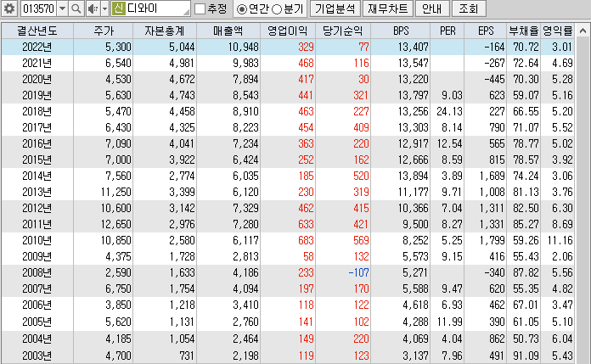Click the 당기순익 column header

pyautogui.click(x=343, y=31)
